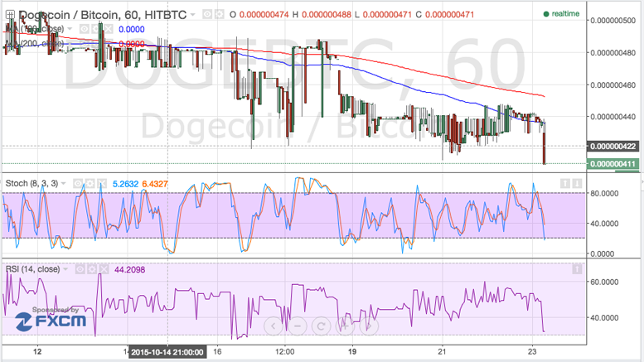Click the High value 0.000000488
The width and height of the screenshot is (644, 362).
click(x=327, y=15)
